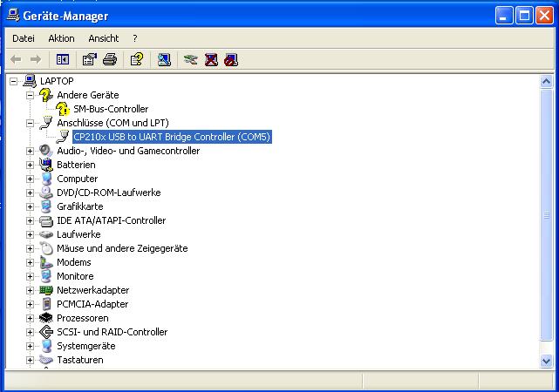Select the Modems label

click(74, 262)
